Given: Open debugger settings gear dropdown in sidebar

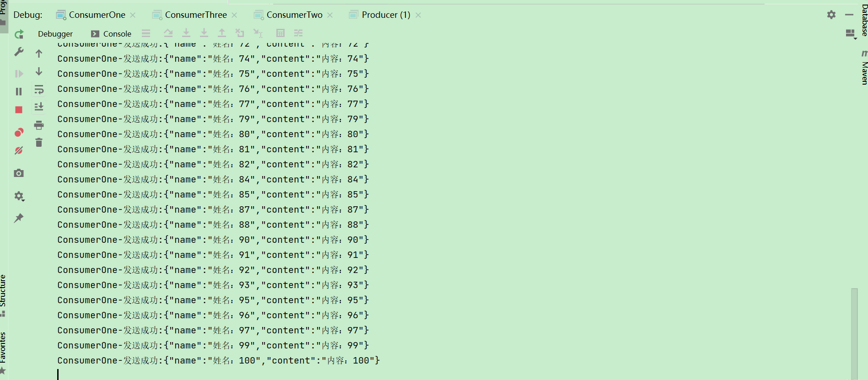Looking at the screenshot, I should click(x=19, y=196).
